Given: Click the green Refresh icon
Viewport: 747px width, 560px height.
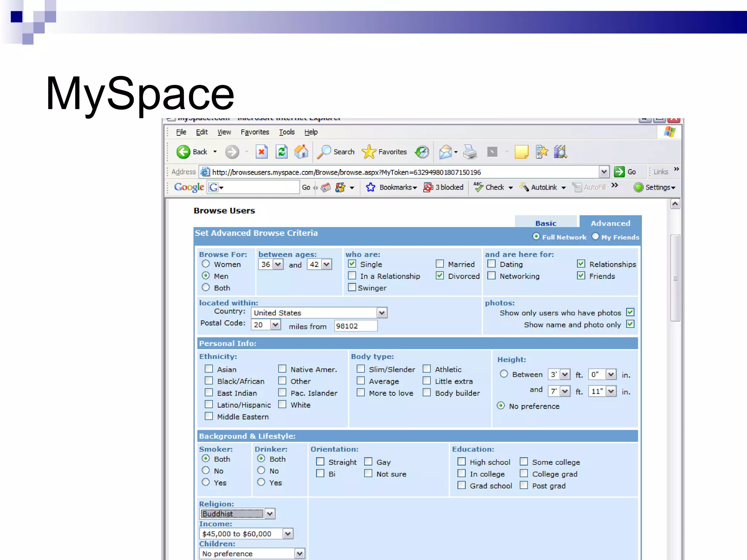Looking at the screenshot, I should click(x=282, y=152).
